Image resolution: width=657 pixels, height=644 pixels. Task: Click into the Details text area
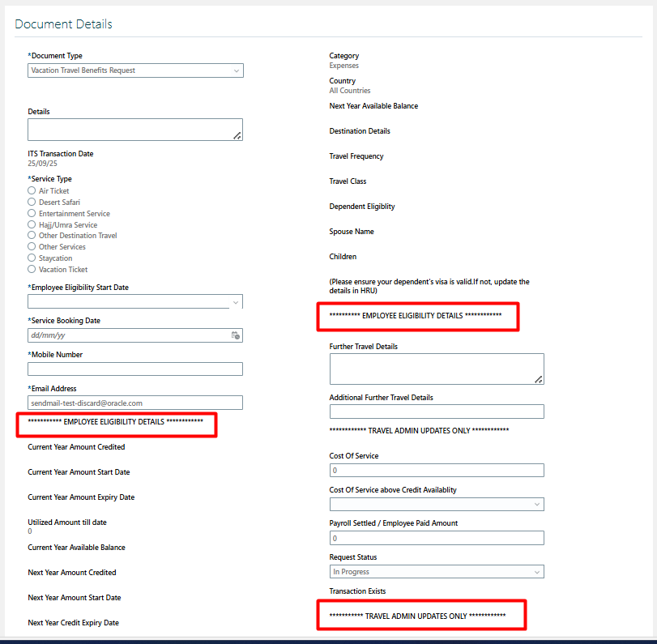(x=135, y=130)
